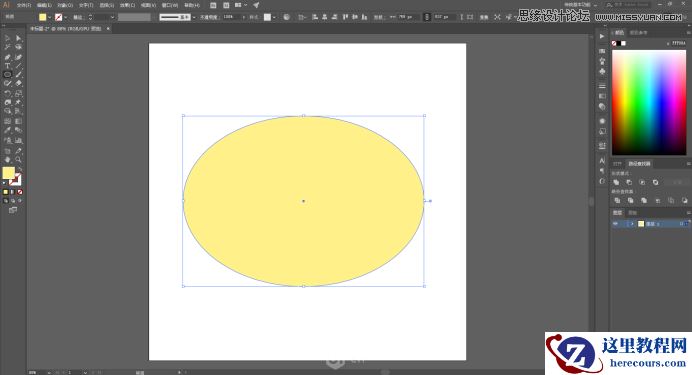Select the Scale tool
692x375 pixels.
[x=19, y=94]
